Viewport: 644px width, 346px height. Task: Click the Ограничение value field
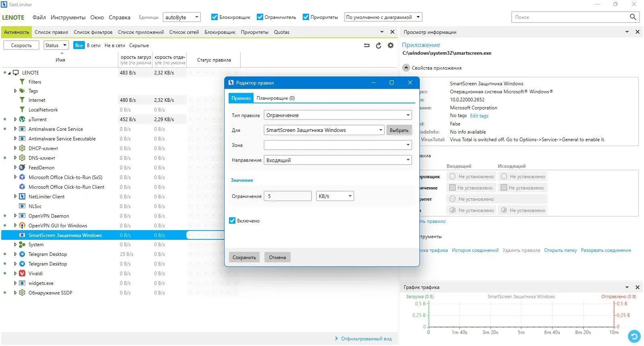[x=288, y=196]
